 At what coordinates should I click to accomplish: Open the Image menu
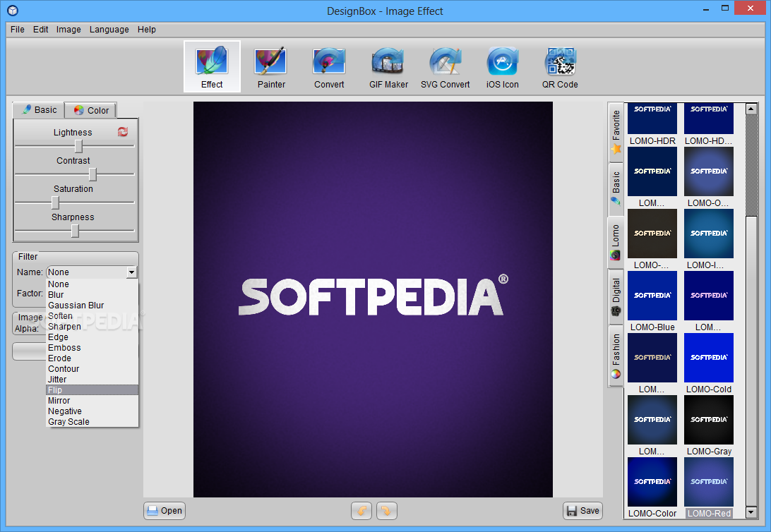pyautogui.click(x=68, y=30)
